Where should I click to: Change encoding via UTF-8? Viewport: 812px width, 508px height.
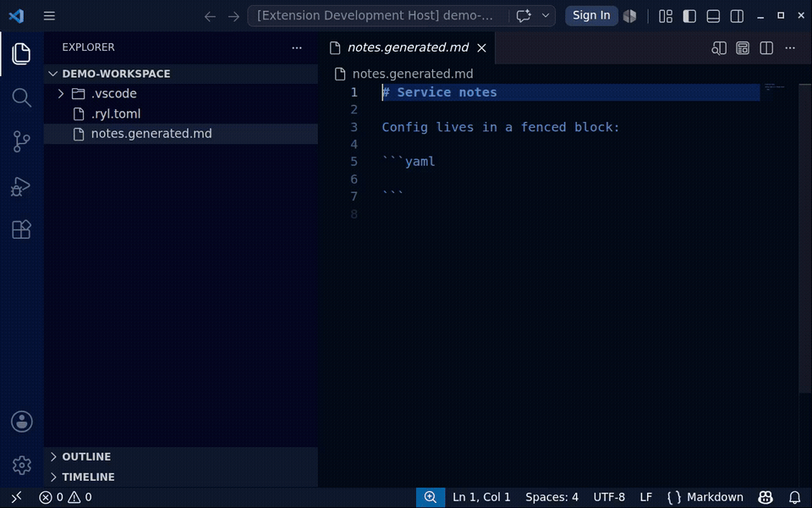point(609,498)
